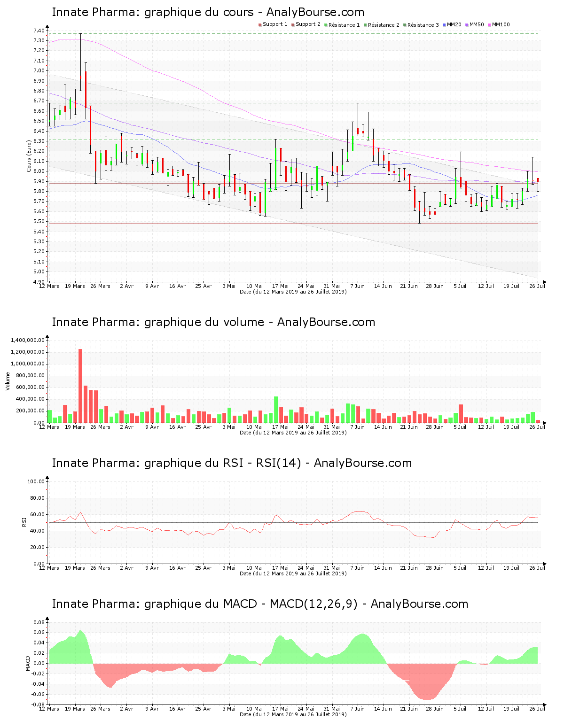Click '7 Juin' date on volume chart axis
564x728 pixels.
click(x=358, y=427)
